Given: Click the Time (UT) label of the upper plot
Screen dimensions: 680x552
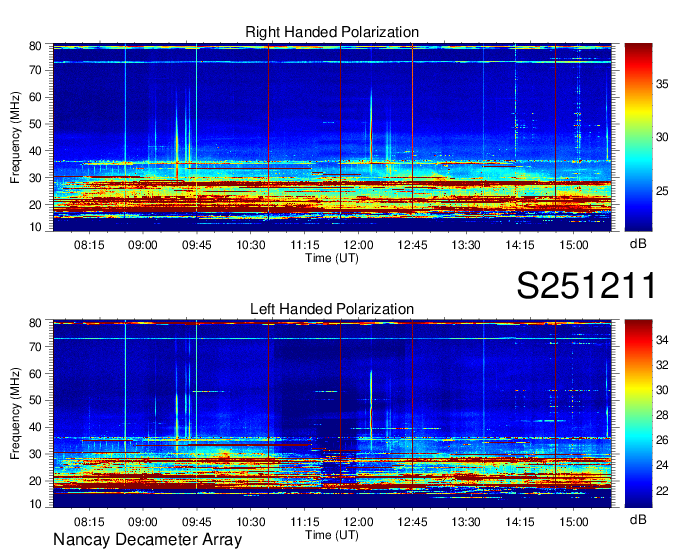Looking at the screenshot, I should [332, 257].
